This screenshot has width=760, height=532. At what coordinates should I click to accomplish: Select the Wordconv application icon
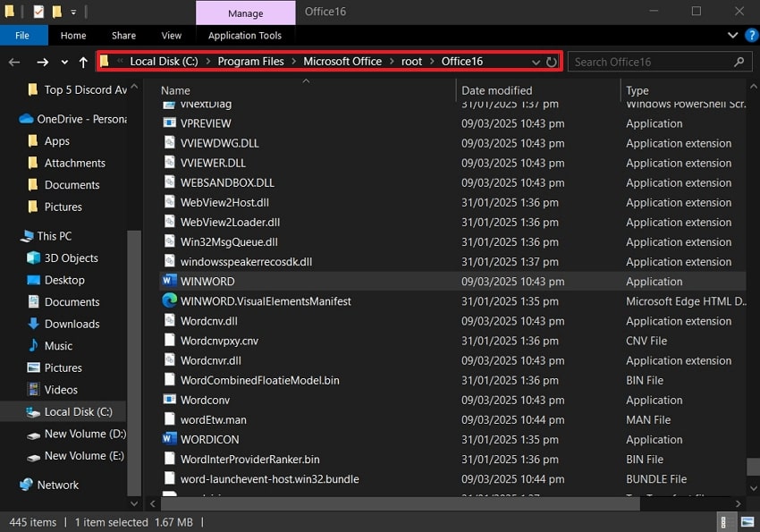pos(169,400)
